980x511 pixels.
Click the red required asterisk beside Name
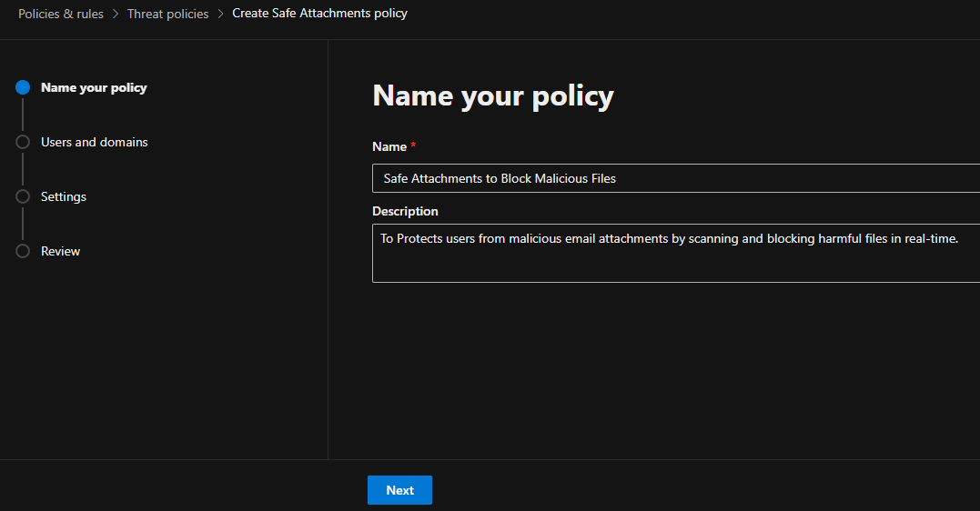[413, 146]
